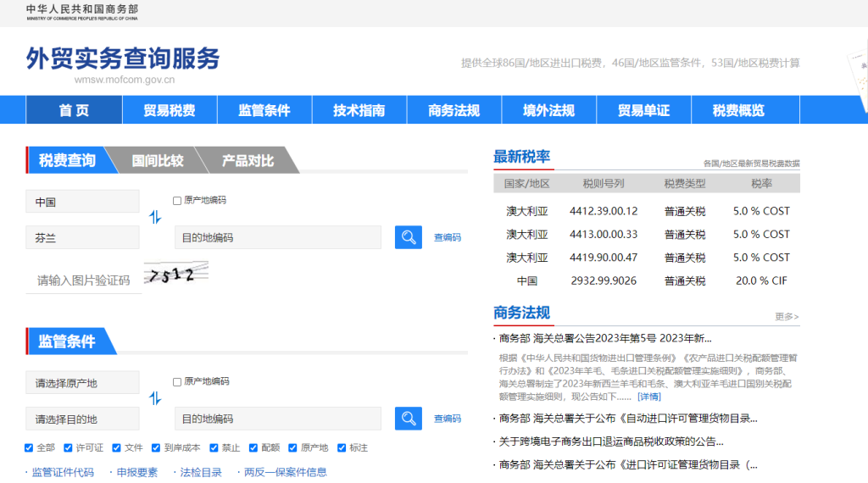
Task: Click tariff code 2932.99.9026
Action: [x=604, y=280]
